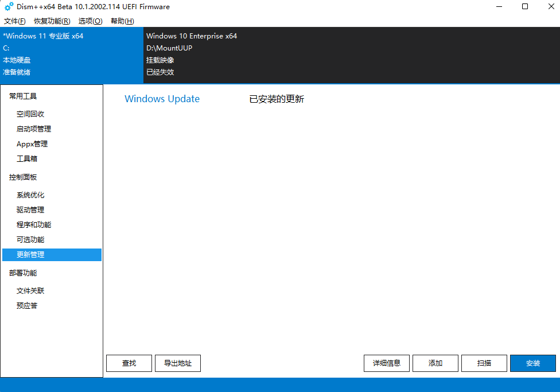Open the 选项 menu

click(x=90, y=20)
